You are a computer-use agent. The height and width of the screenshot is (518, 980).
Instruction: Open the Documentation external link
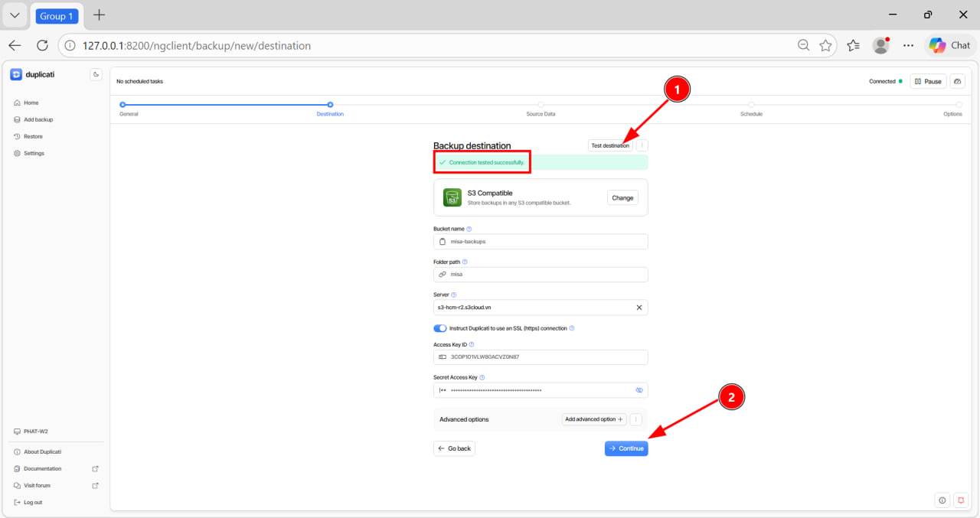42,468
